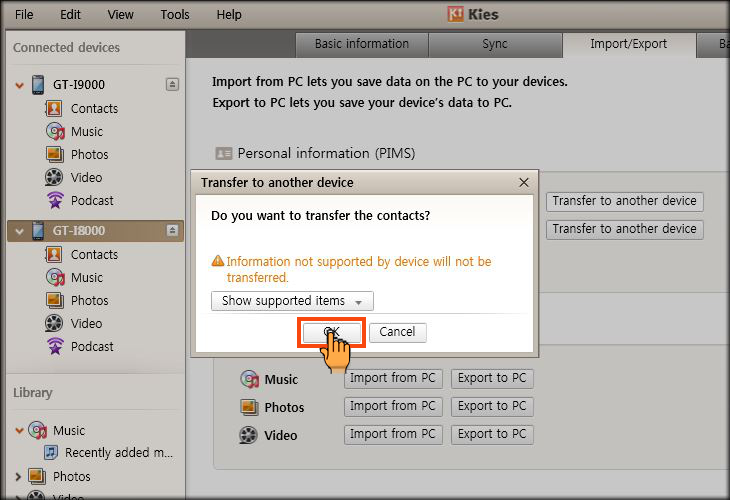730x500 pixels.
Task: Click the GT-I9000 phone icon
Action: [x=38, y=85]
